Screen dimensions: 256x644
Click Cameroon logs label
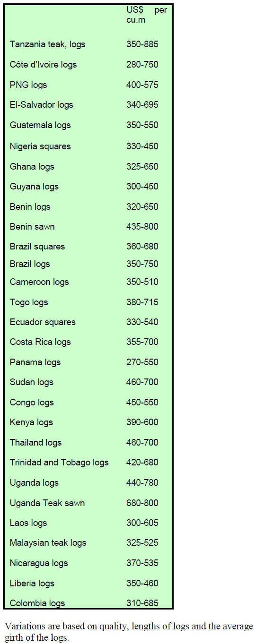pos(39,282)
